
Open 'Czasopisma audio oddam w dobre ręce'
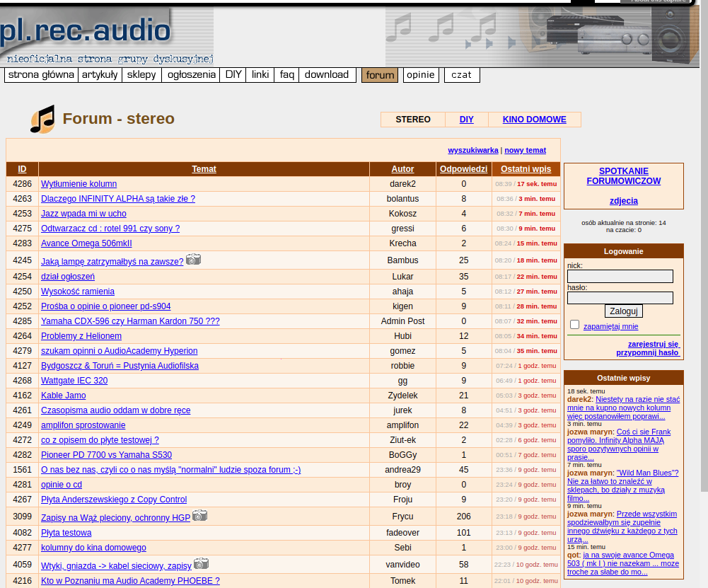point(116,410)
